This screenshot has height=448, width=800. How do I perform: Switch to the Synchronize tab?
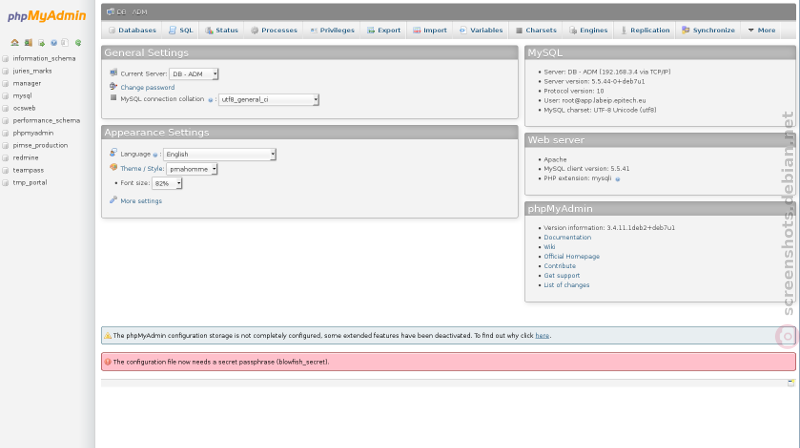coord(709,30)
